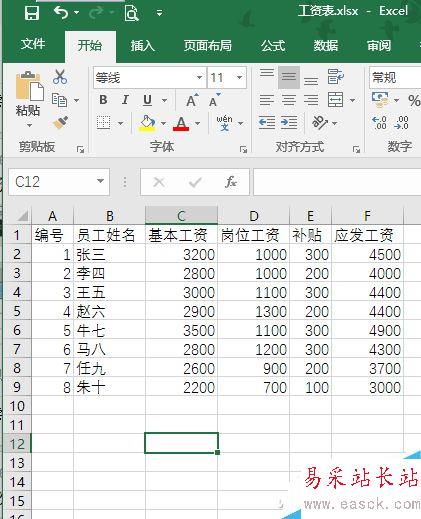
Task: Select column C header
Action: 181,216
